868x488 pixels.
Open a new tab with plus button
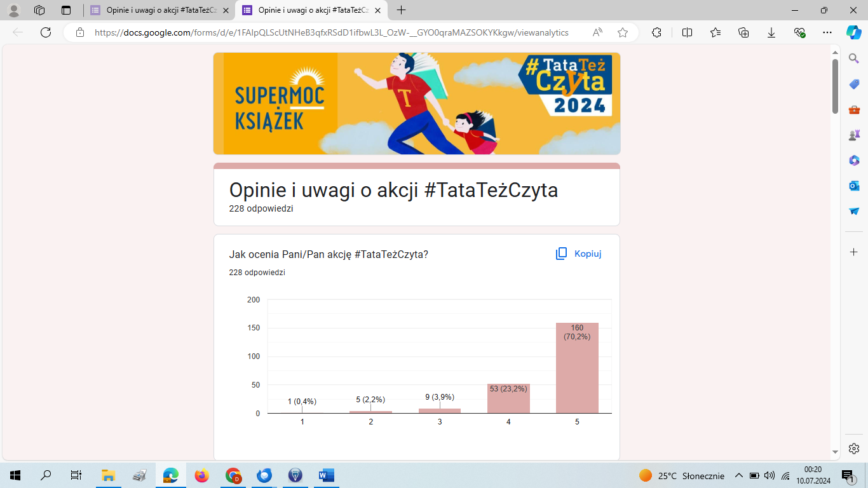[401, 10]
